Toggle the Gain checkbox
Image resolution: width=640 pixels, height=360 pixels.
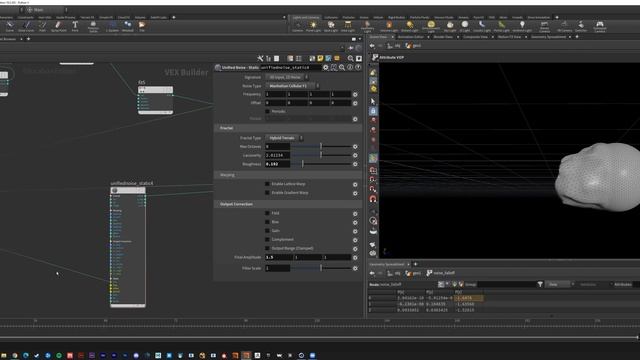pyautogui.click(x=267, y=231)
